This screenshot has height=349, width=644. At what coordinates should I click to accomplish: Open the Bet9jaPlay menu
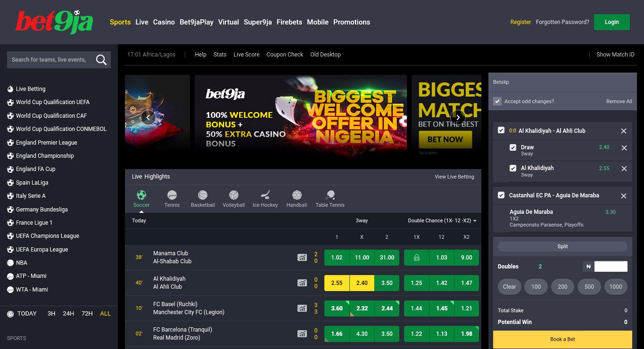click(197, 22)
